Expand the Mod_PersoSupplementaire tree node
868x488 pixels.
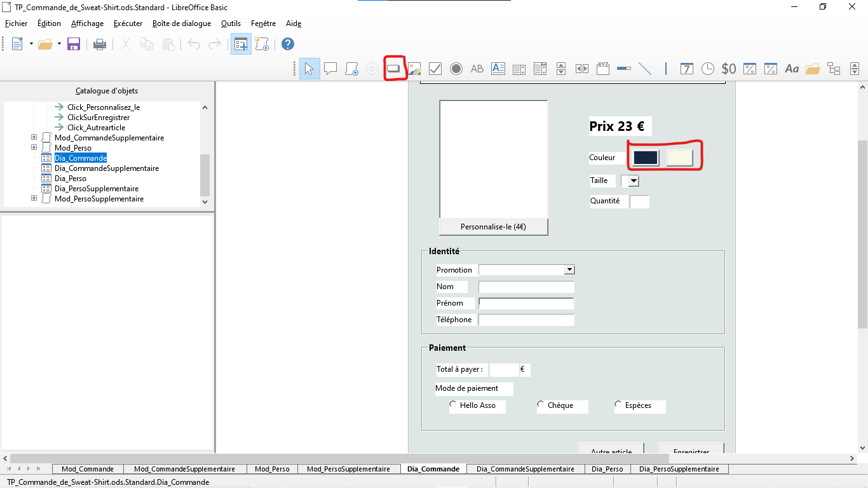[x=34, y=198]
